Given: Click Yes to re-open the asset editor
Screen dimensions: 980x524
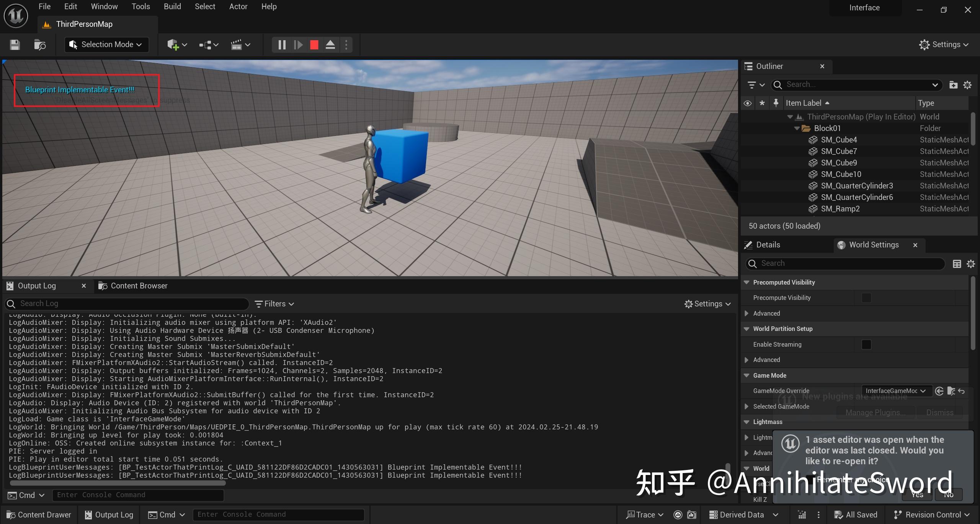Looking at the screenshot, I should click(917, 495).
